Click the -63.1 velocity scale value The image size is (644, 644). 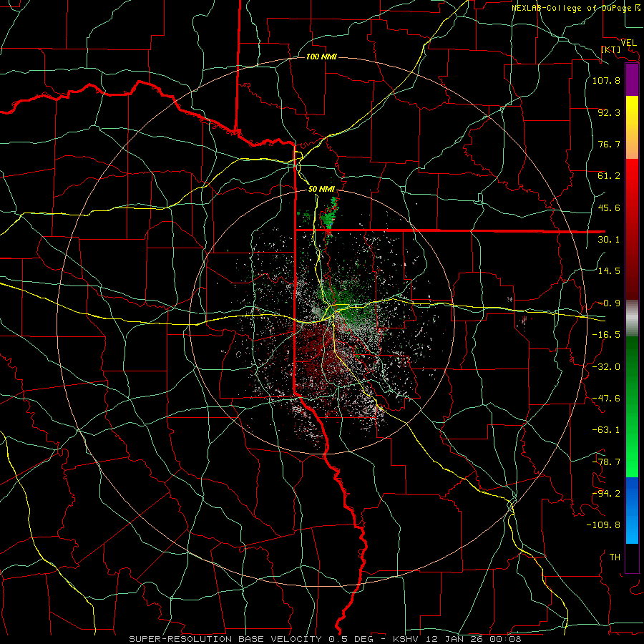point(606,430)
